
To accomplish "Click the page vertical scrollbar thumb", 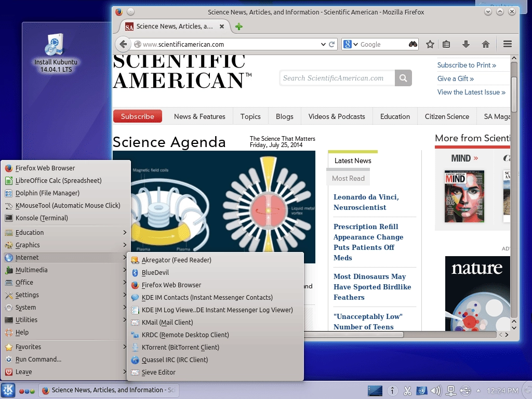I will [514, 95].
